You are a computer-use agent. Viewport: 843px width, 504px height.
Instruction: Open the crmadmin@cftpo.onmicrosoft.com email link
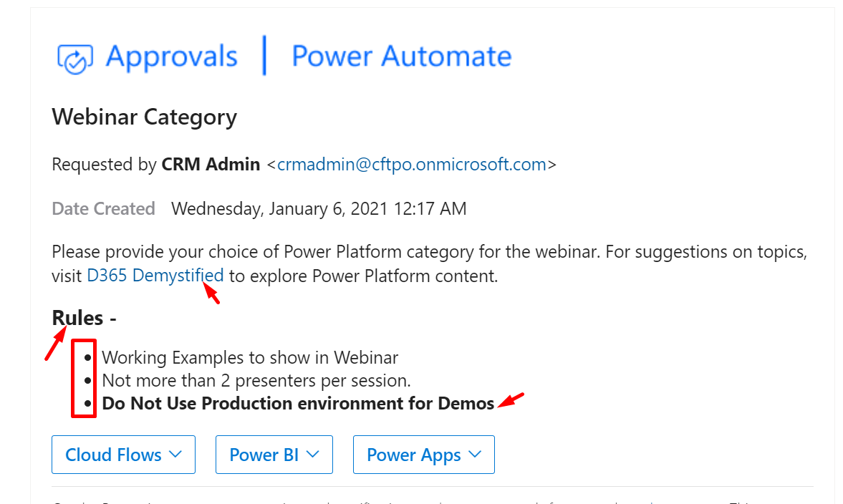point(412,165)
